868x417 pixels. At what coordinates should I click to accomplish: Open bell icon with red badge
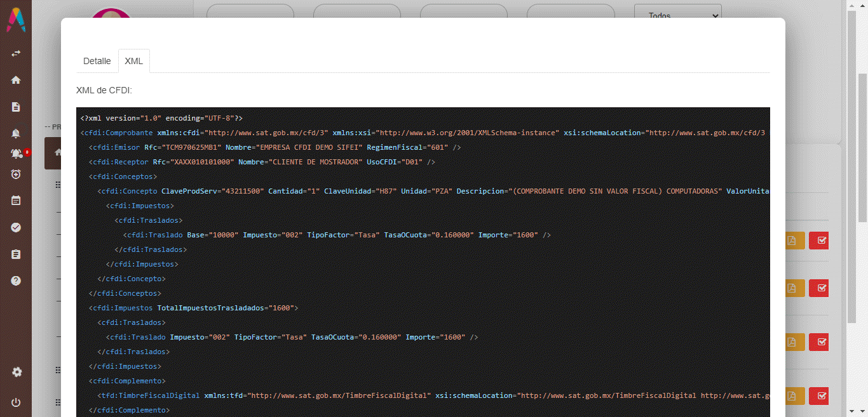[17, 154]
